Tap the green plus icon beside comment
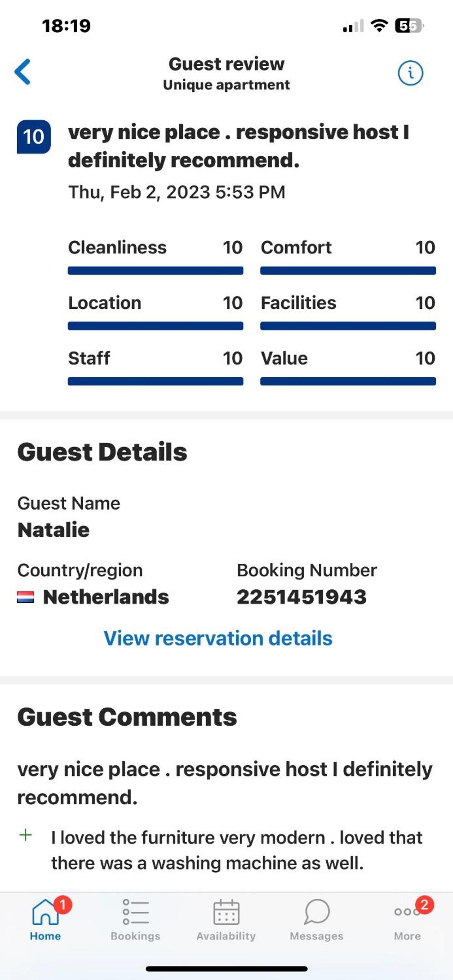 point(25,835)
